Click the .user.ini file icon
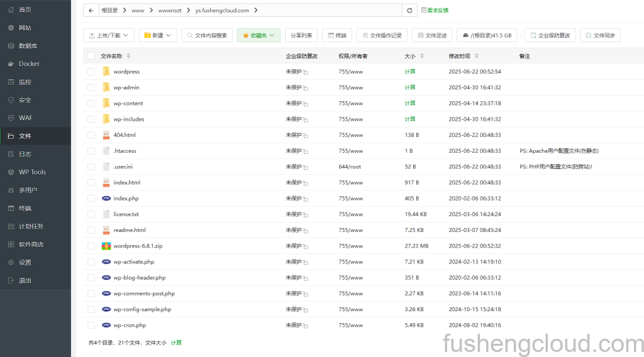 [106, 167]
